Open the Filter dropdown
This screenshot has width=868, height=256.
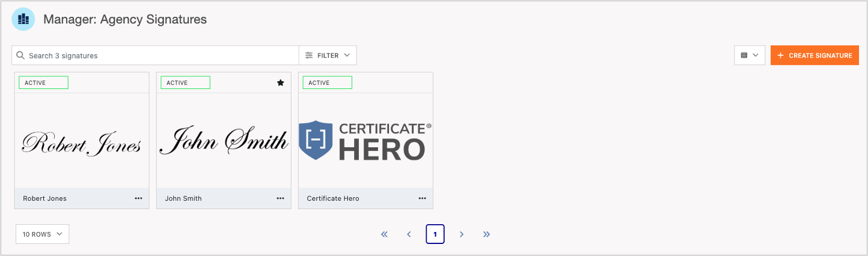click(x=328, y=55)
